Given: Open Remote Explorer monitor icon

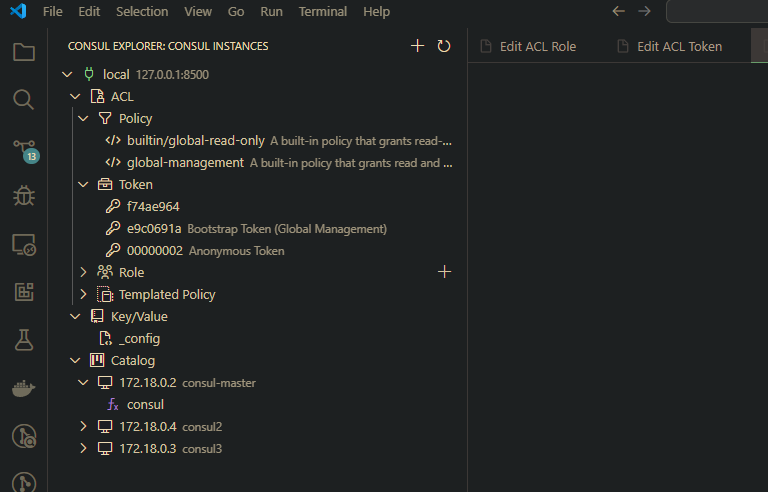Looking at the screenshot, I should [x=24, y=244].
